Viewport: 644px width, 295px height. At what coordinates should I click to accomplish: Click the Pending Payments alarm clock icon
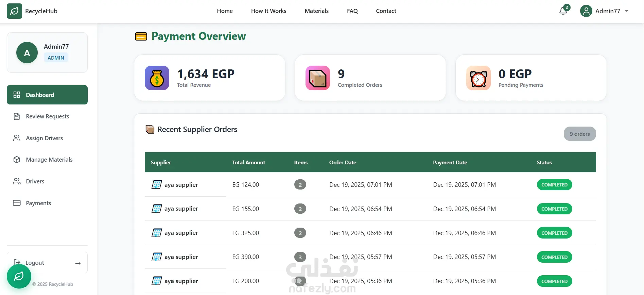point(478,78)
